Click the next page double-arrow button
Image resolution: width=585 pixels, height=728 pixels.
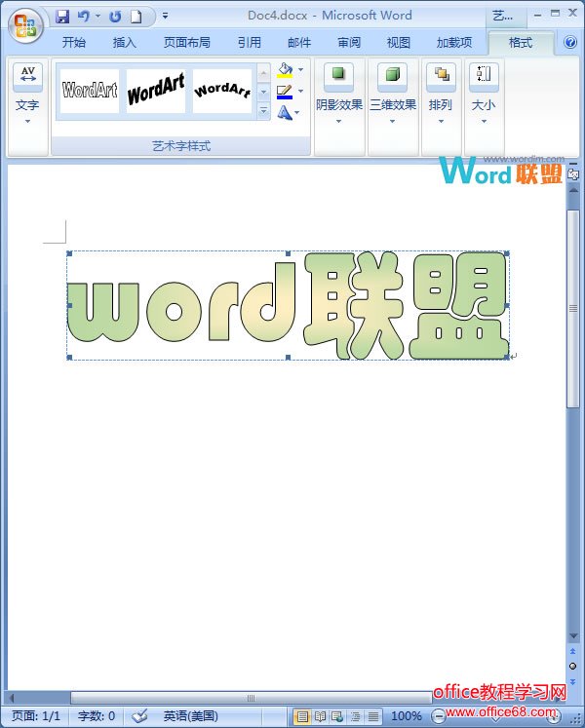pyautogui.click(x=573, y=680)
